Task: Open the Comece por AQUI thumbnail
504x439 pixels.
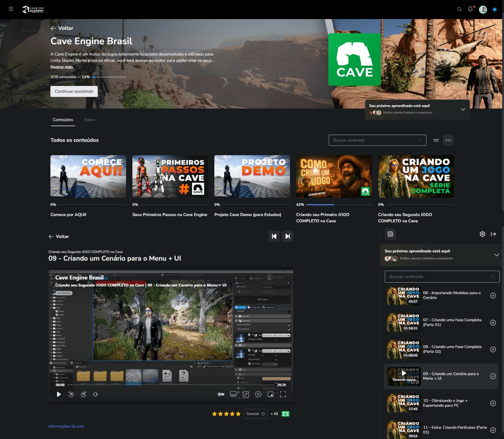Action: click(x=88, y=176)
